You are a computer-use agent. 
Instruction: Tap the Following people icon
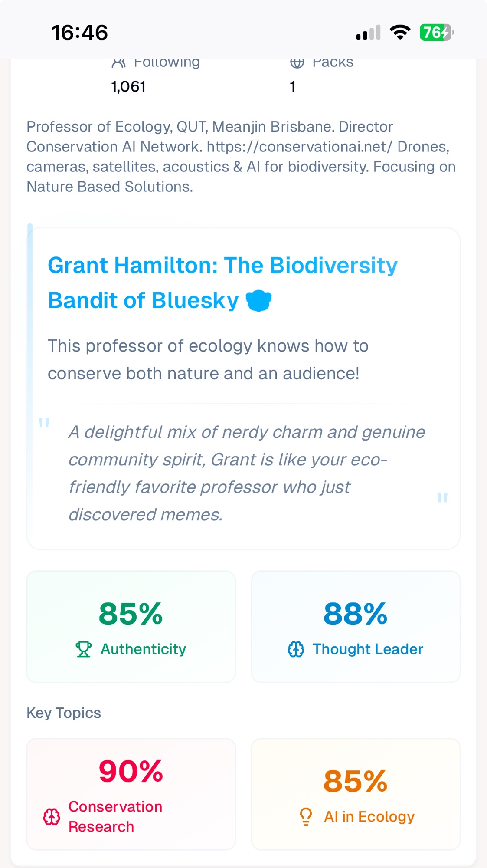click(x=118, y=63)
